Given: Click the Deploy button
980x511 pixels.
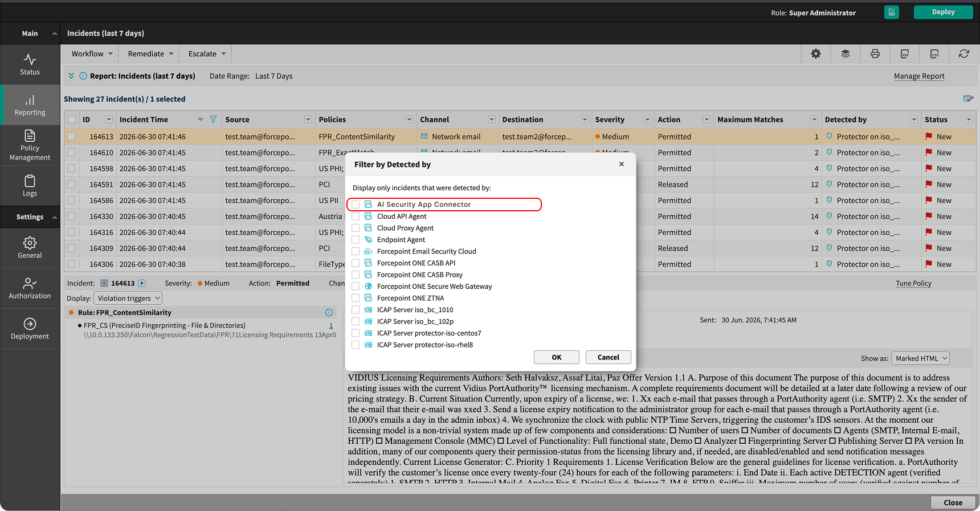Looking at the screenshot, I should coord(943,12).
